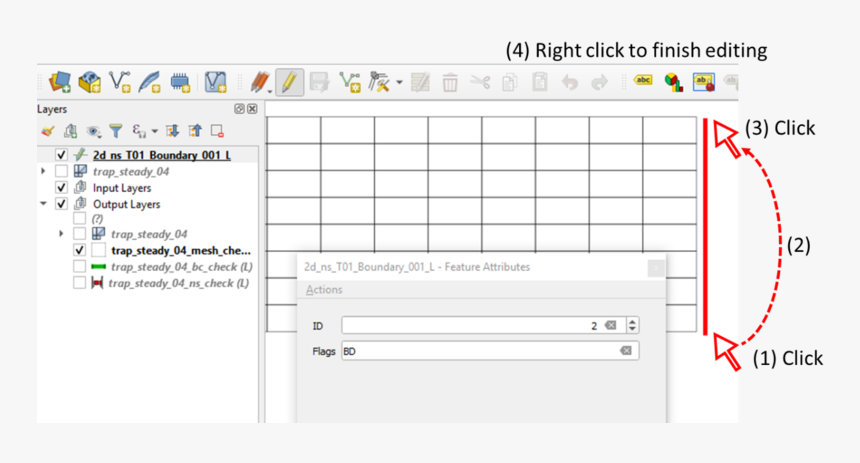This screenshot has height=463, width=860.
Task: Click the New GeoPackage Layer icon
Action: pyautogui.click(x=89, y=82)
